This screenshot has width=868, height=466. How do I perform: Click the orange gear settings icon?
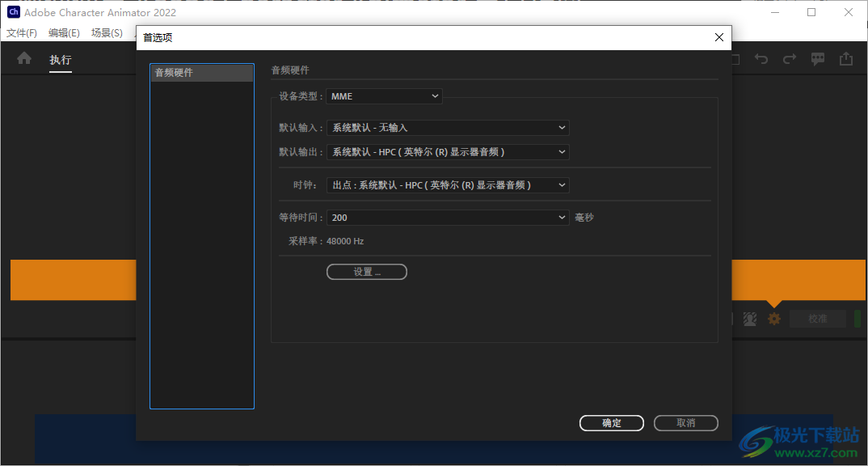click(x=774, y=319)
